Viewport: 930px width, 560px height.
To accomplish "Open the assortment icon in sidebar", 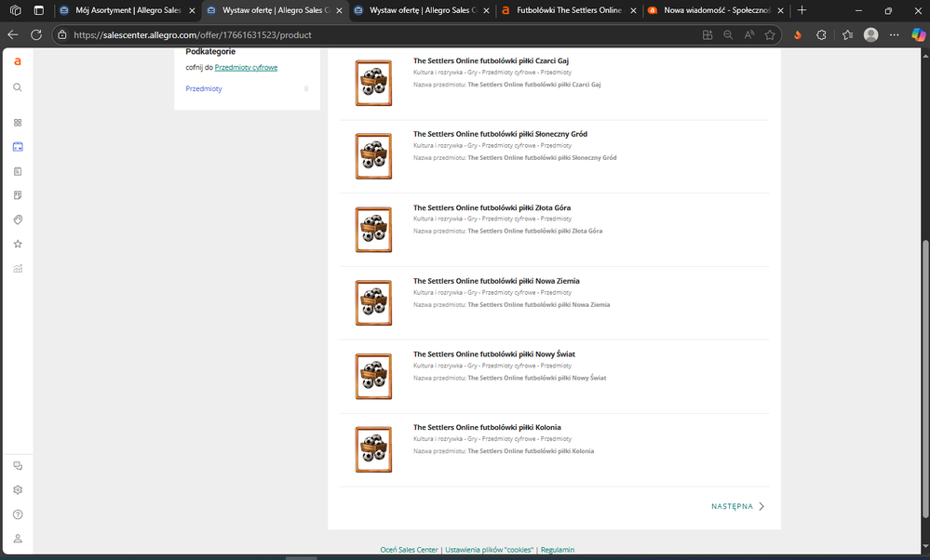I will [x=18, y=147].
